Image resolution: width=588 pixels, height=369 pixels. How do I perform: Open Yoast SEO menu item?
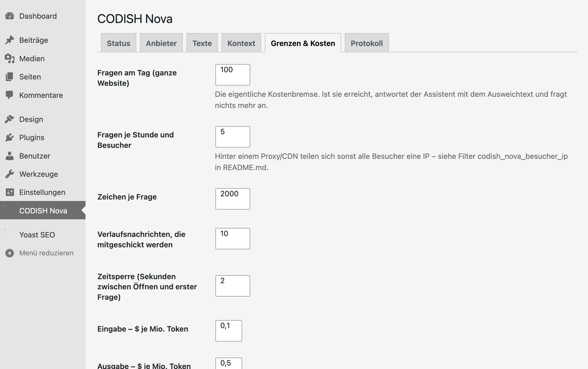[43, 235]
